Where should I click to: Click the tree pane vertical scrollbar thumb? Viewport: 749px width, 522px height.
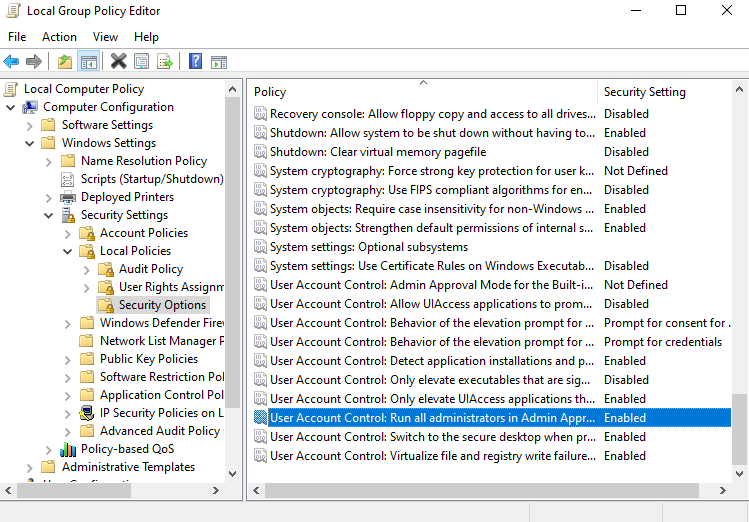tap(233, 252)
